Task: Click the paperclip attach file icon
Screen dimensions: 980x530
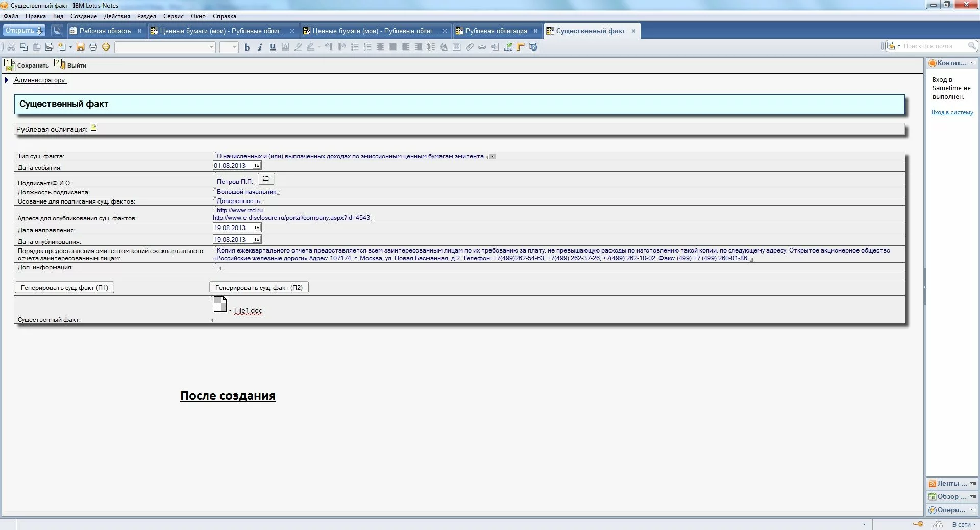Action: pyautogui.click(x=470, y=47)
